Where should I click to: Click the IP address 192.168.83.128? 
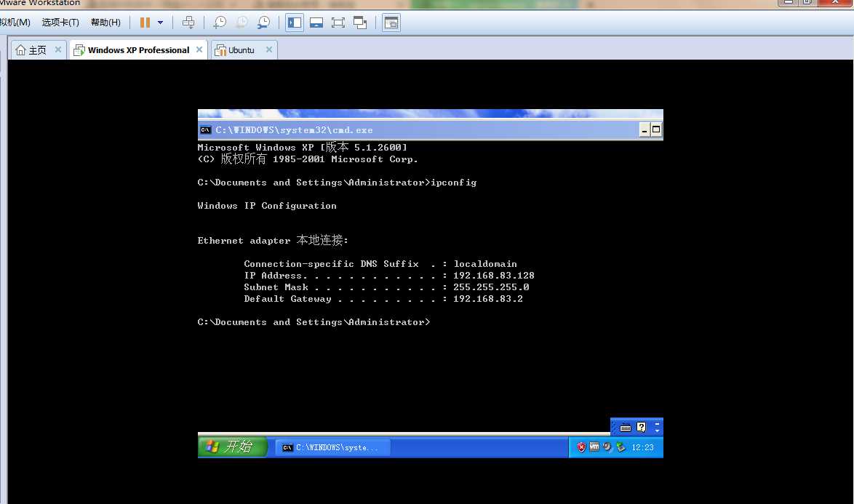(493, 276)
